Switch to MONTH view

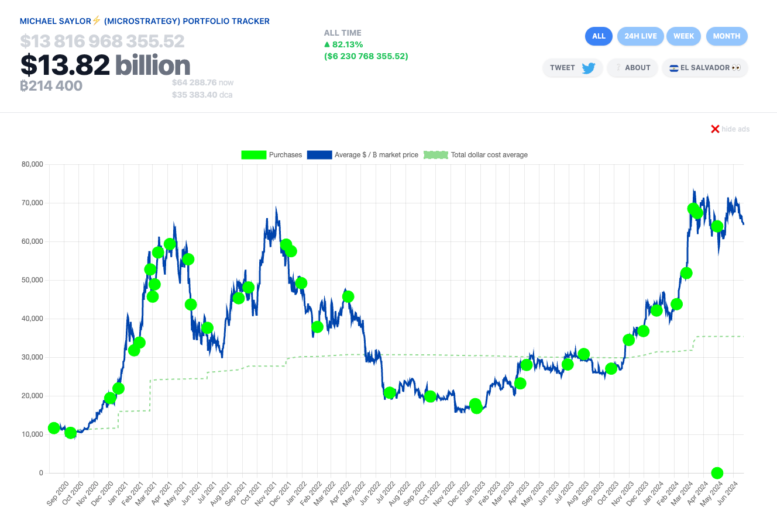727,36
